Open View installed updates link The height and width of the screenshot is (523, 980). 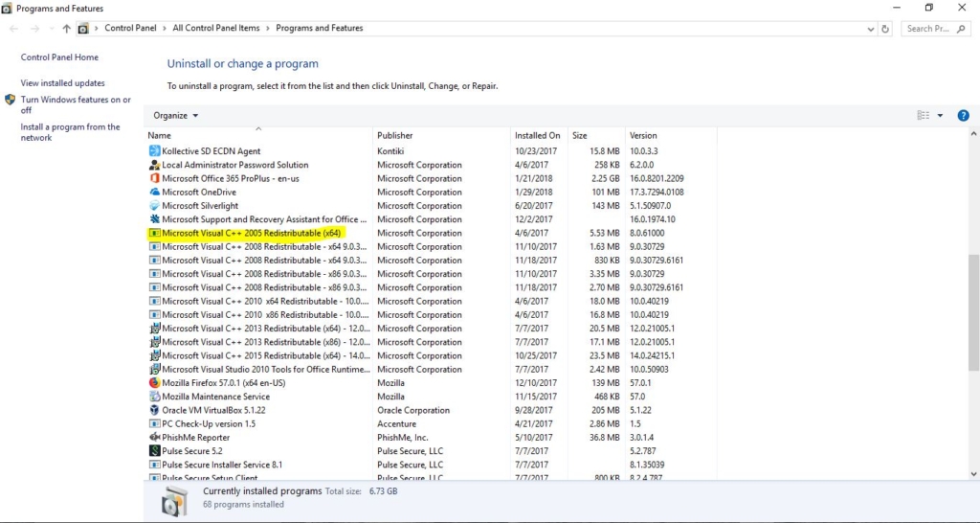click(63, 83)
